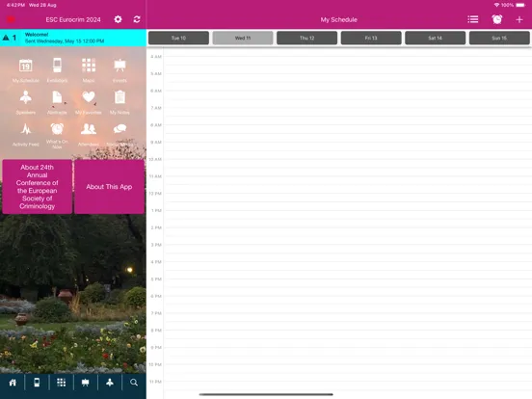Select the Fri 13 day tab

pyautogui.click(x=371, y=38)
